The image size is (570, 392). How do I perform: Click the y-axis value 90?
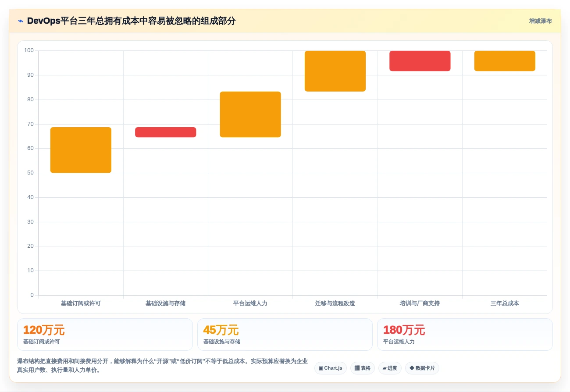(30, 75)
